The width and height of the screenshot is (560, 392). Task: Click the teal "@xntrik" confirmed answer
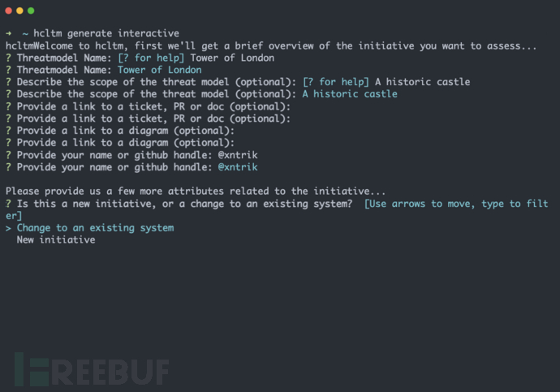tap(237, 167)
